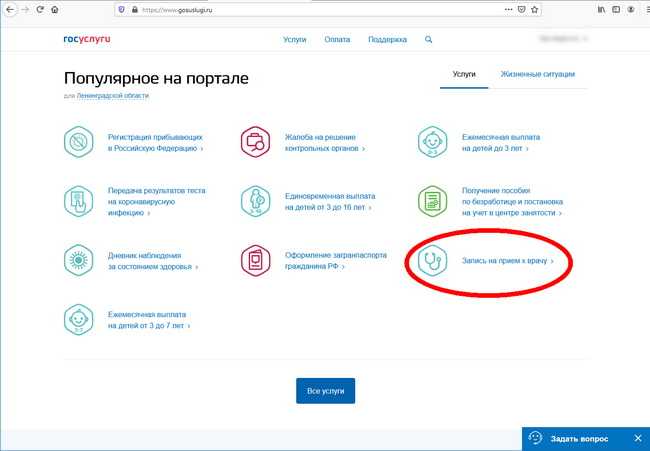
Task: Change region via Ленинградской области link
Action: coord(112,95)
